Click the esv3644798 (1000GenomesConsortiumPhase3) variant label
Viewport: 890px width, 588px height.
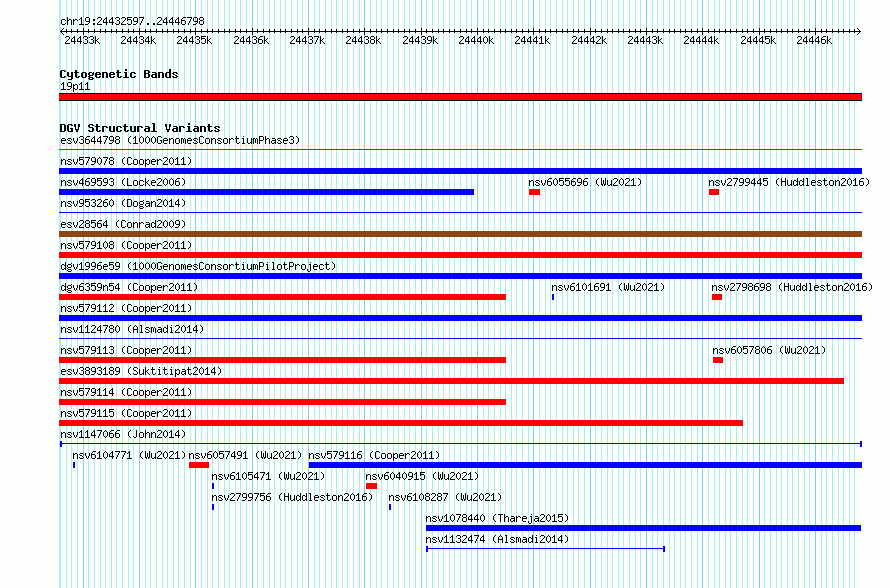[x=180, y=140]
